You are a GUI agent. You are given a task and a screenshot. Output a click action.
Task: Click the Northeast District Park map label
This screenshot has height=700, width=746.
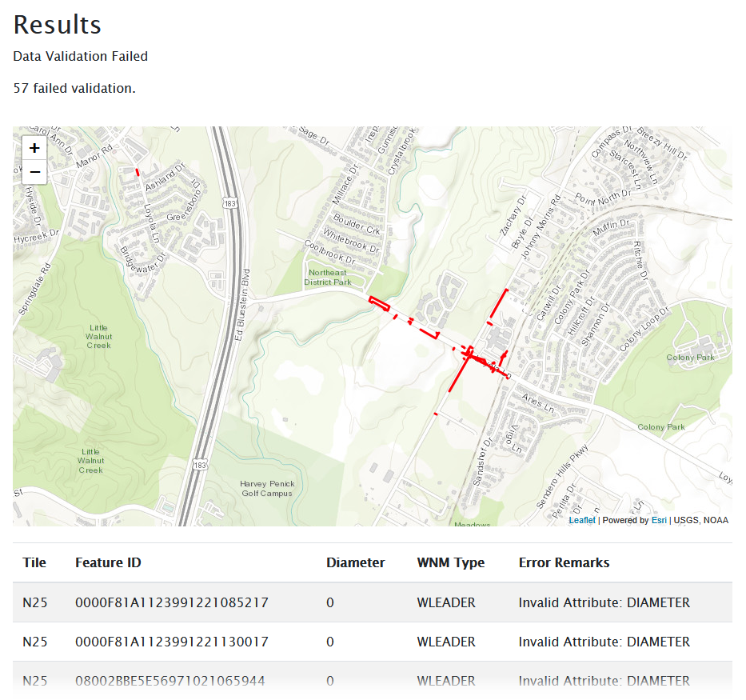329,277
